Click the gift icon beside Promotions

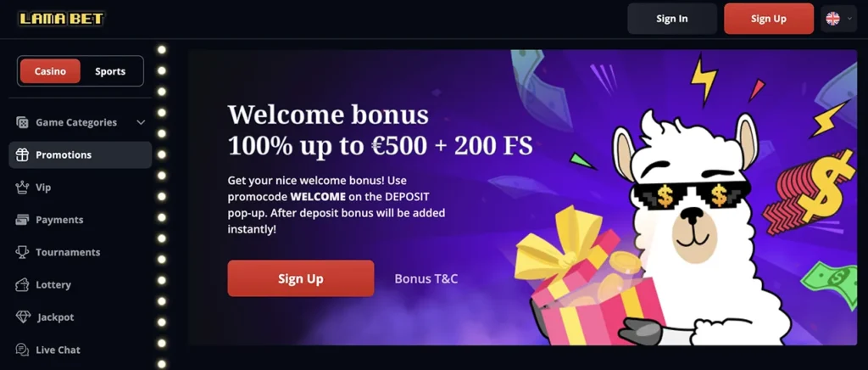point(22,155)
